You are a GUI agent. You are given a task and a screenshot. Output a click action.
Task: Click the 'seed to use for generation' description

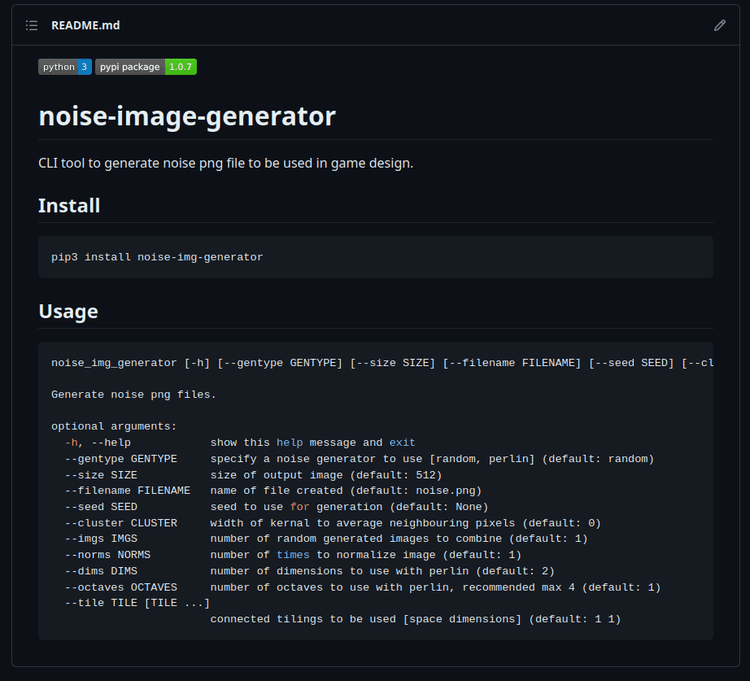[349, 507]
